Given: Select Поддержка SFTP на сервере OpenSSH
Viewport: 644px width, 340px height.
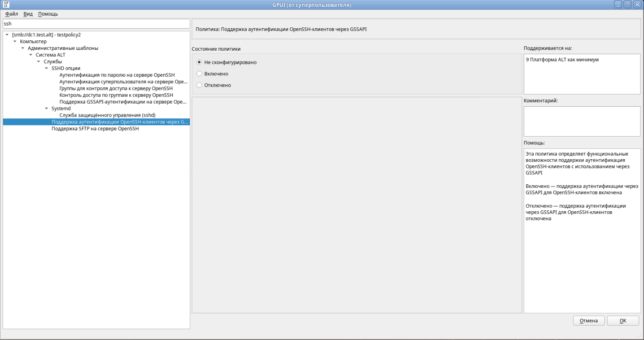Looking at the screenshot, I should (x=95, y=129).
